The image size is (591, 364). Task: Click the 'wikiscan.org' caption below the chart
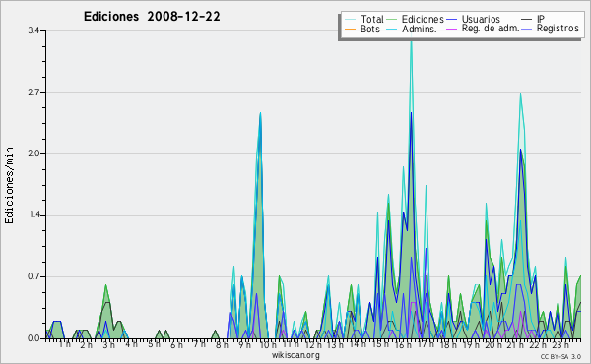click(295, 355)
